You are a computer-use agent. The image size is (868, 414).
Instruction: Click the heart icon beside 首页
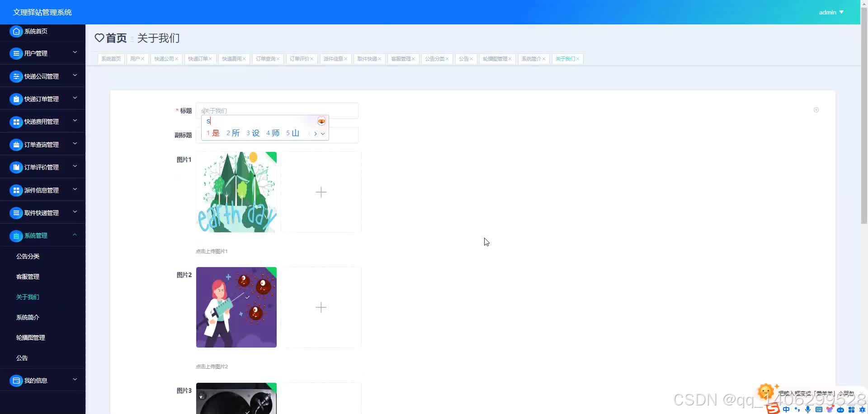(x=99, y=38)
